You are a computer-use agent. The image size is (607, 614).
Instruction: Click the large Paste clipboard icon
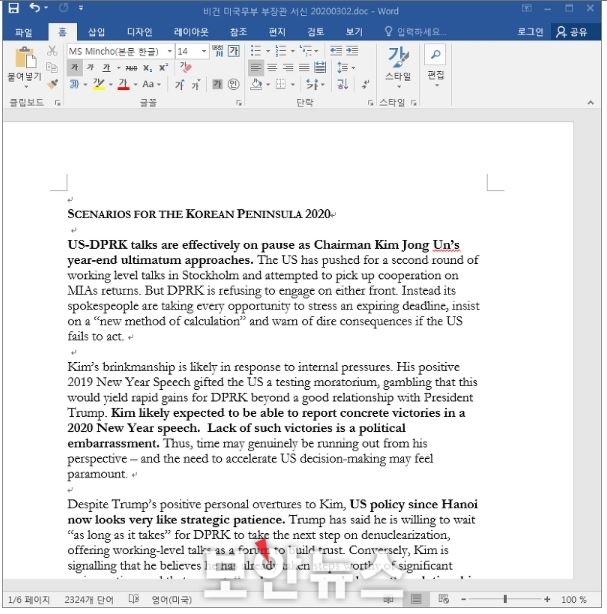click(25, 57)
